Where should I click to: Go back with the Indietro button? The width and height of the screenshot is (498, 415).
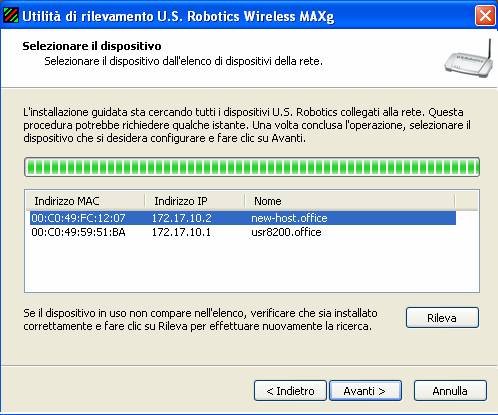pyautogui.click(x=290, y=391)
